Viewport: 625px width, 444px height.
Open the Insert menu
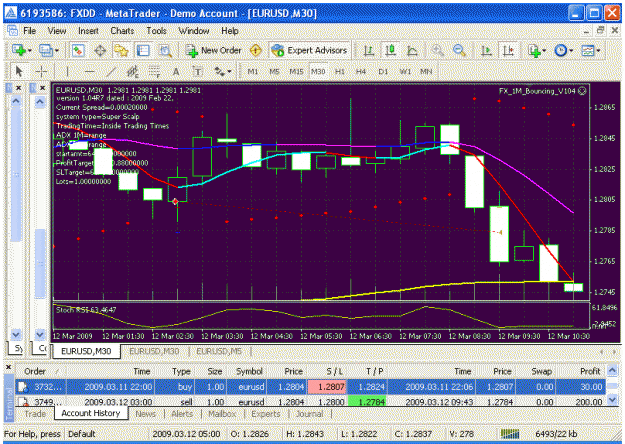[88, 31]
